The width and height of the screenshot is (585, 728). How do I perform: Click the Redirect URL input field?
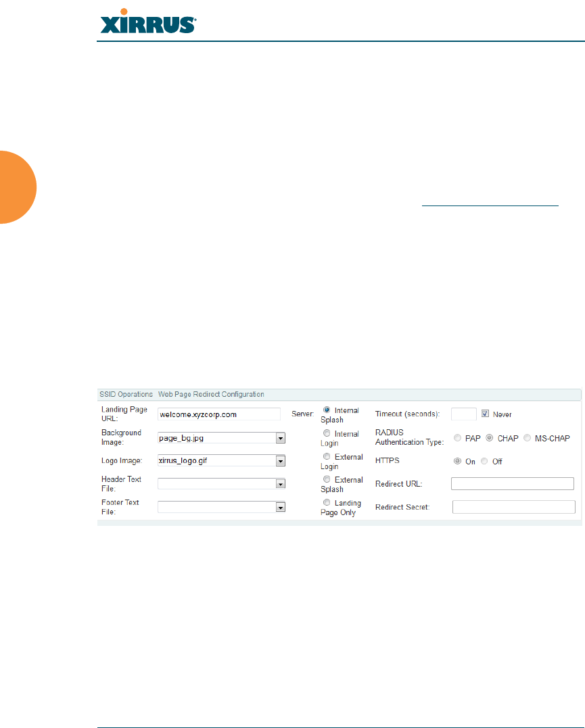click(x=513, y=484)
